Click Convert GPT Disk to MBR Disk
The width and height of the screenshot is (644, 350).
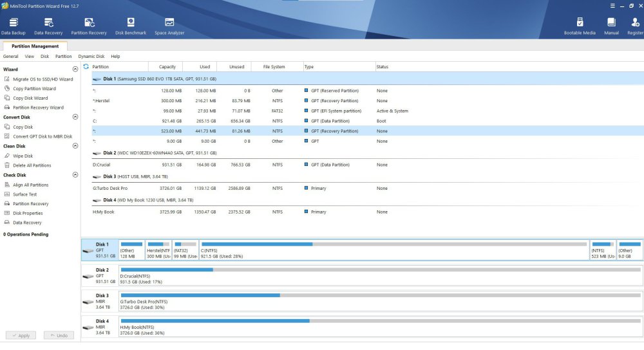[x=43, y=136]
